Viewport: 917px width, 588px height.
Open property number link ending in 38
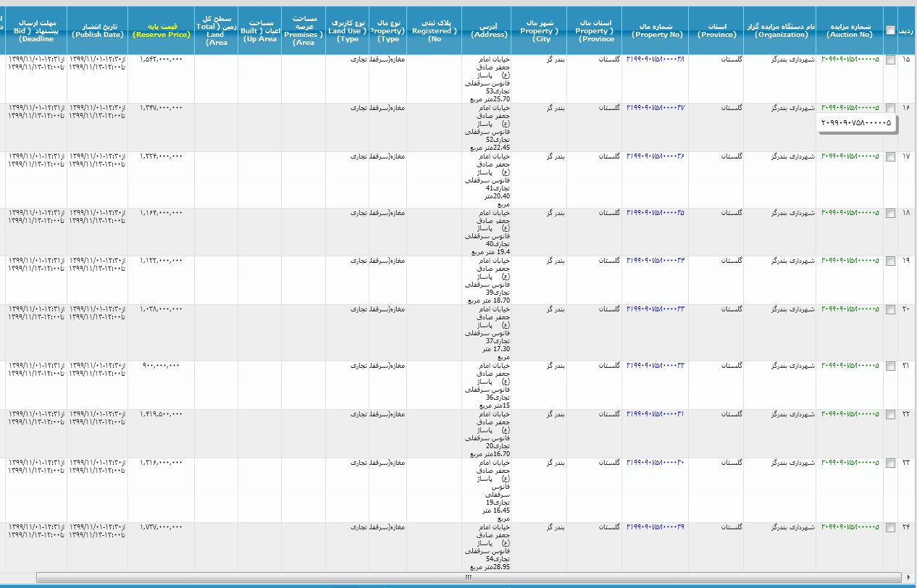click(x=655, y=59)
